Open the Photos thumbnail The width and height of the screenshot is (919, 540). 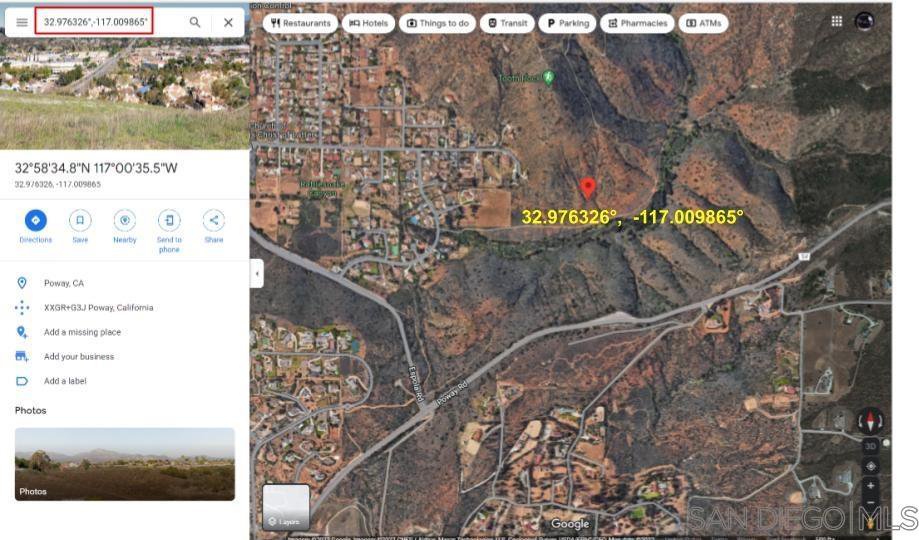125,464
